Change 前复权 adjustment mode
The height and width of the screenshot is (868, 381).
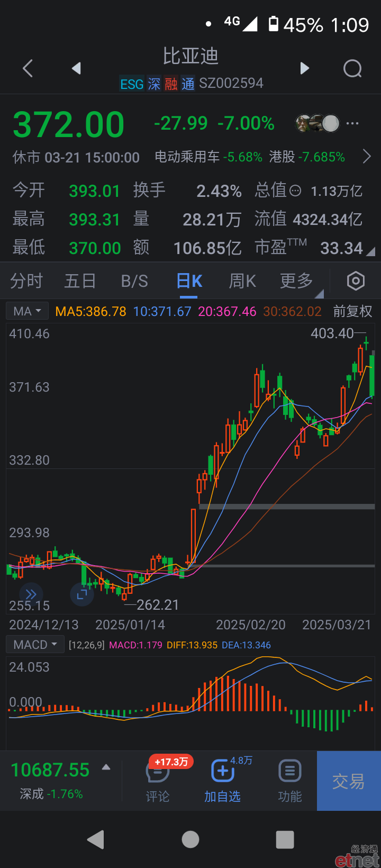(353, 311)
